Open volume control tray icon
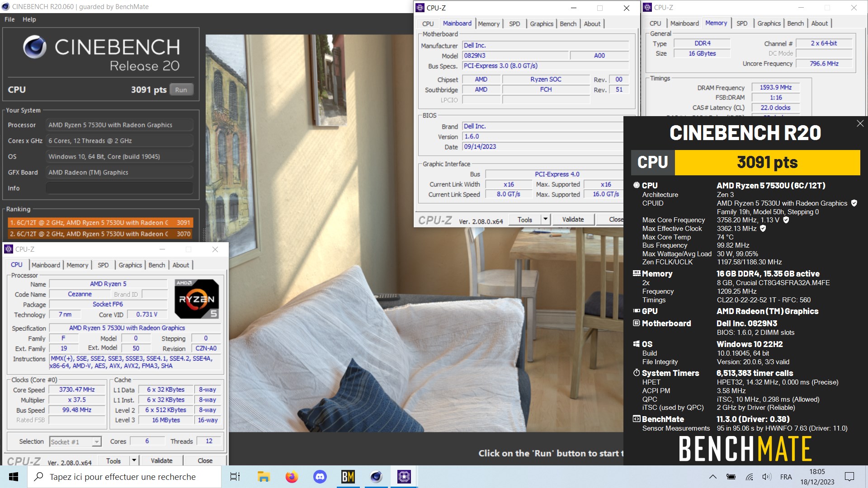Screen dimensions: 868x488 point(767,477)
